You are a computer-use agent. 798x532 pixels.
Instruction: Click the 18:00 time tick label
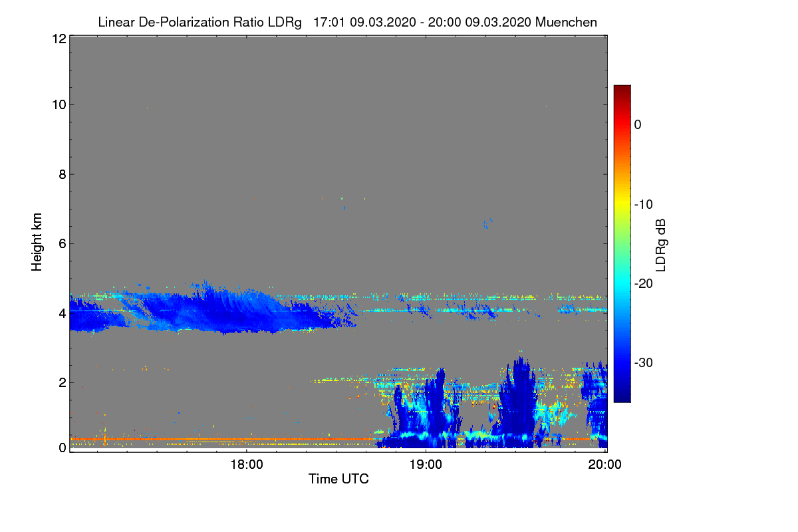(246, 465)
